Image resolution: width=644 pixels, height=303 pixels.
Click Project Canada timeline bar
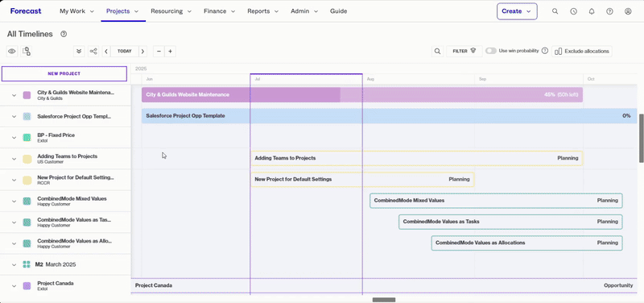coord(384,285)
